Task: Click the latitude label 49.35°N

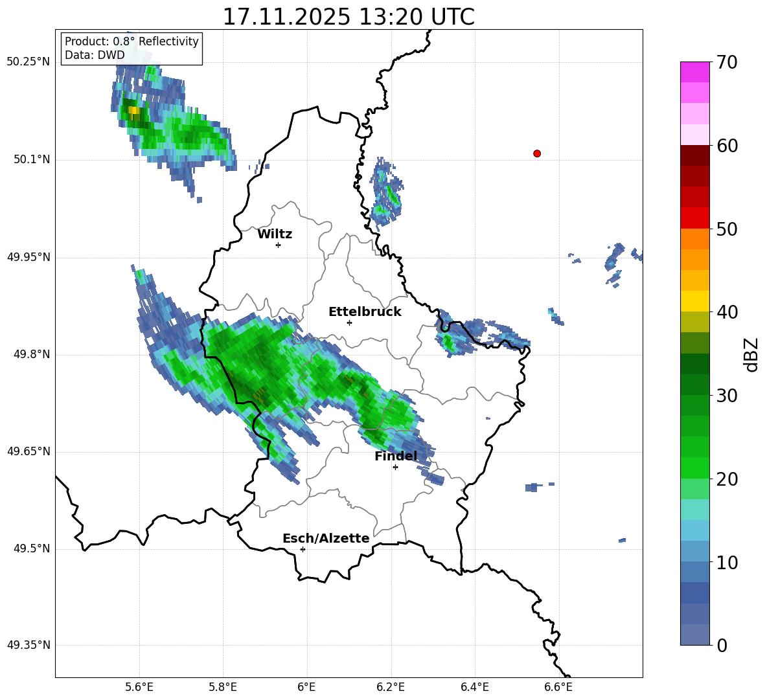Action: coord(29,645)
